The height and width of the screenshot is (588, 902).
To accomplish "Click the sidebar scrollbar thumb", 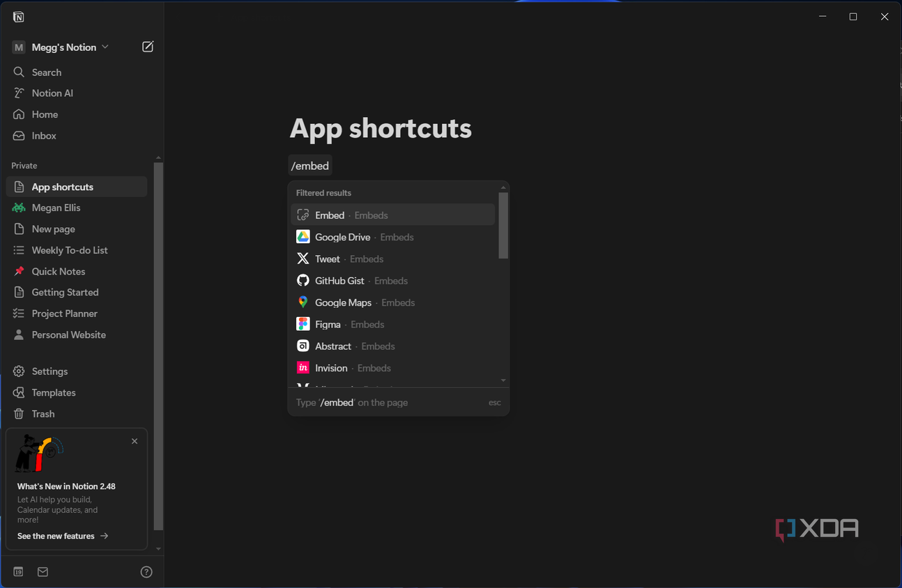I will [158, 346].
